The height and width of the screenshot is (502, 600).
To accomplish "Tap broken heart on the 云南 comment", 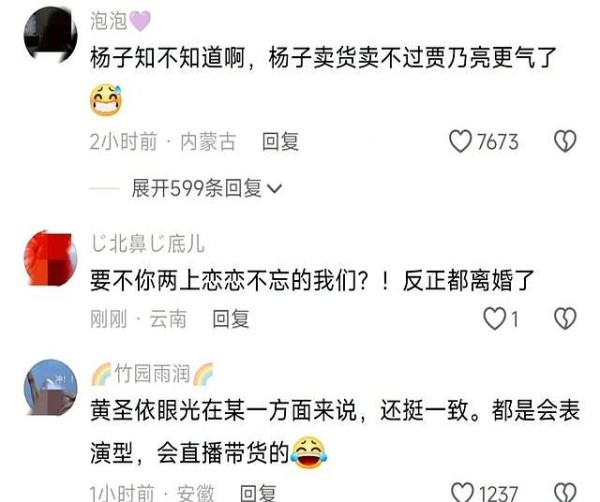I will (x=565, y=319).
